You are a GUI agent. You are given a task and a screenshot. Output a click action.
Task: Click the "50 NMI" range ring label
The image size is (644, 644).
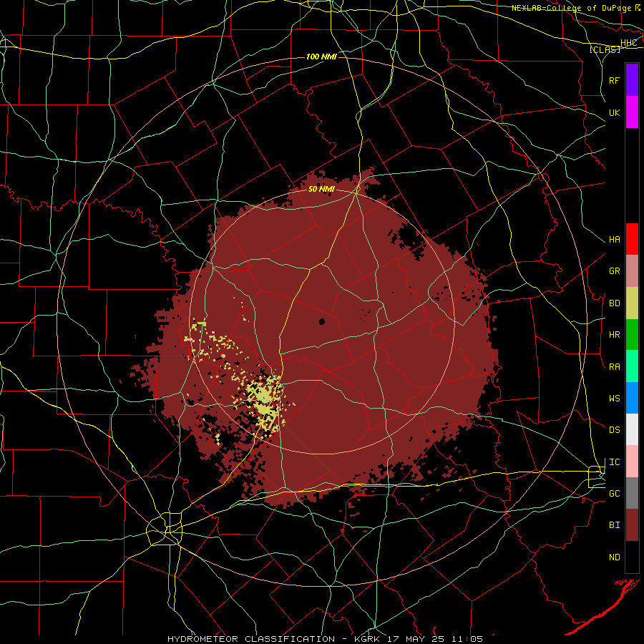point(321,189)
